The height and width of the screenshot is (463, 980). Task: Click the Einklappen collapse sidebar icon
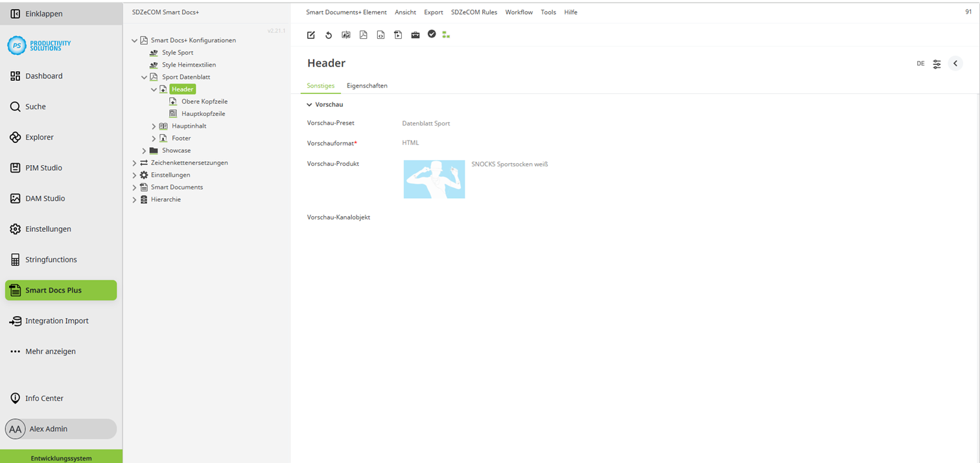pos(16,14)
